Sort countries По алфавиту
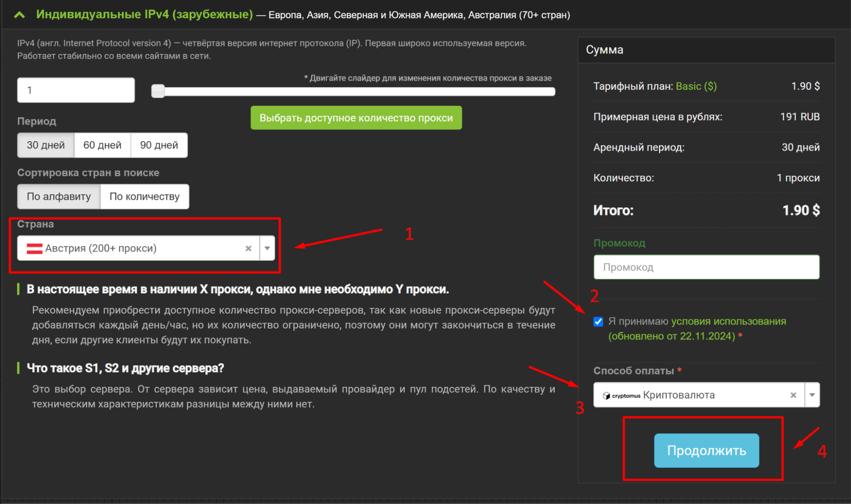Screen dimensions: 851x504 [x=59, y=196]
